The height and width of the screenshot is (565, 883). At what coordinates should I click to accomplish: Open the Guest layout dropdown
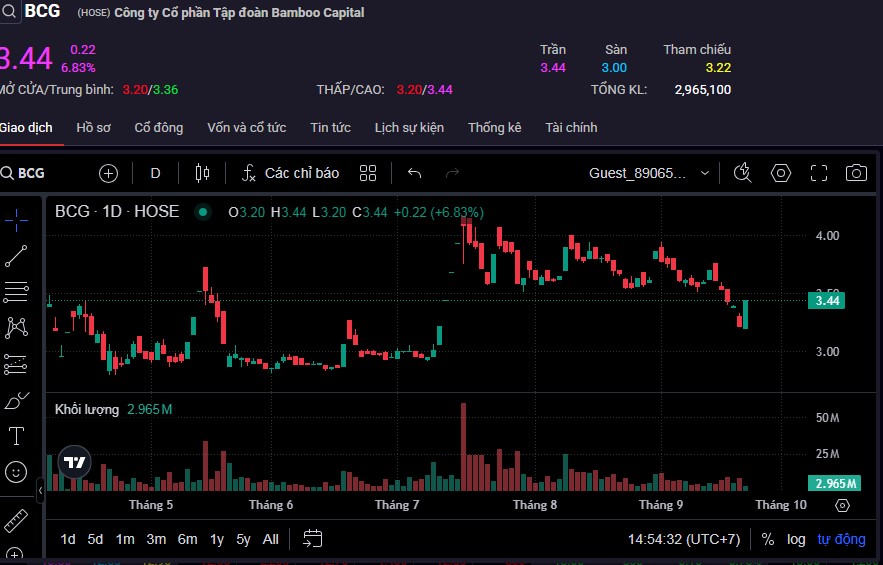(x=650, y=173)
